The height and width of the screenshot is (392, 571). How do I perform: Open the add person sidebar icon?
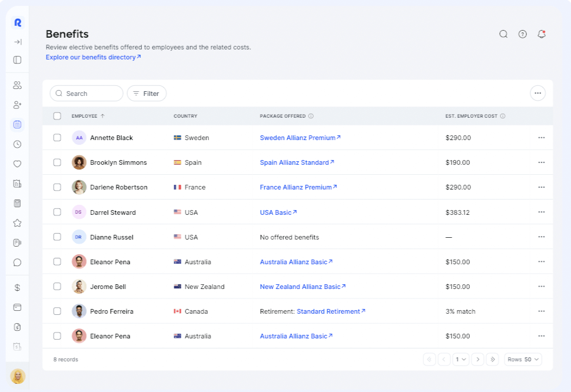click(17, 105)
